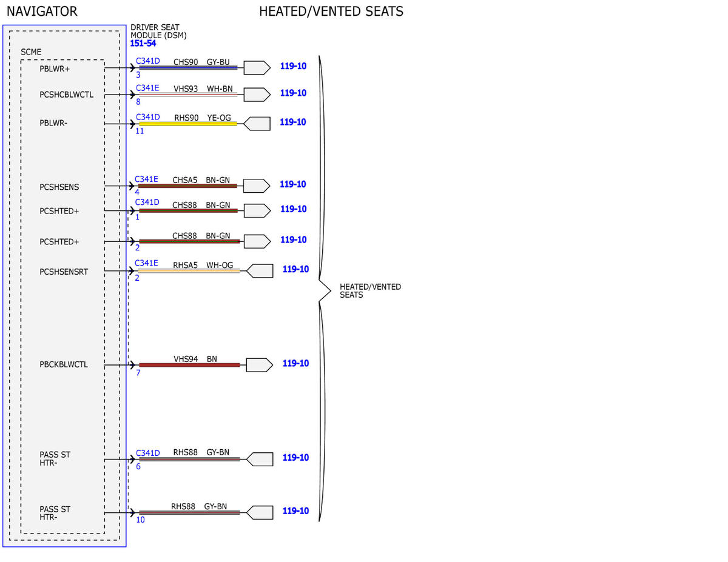The height and width of the screenshot is (562, 728).
Task: Follow the 119-10 link beside VHS94 BN
Action: click(x=295, y=364)
